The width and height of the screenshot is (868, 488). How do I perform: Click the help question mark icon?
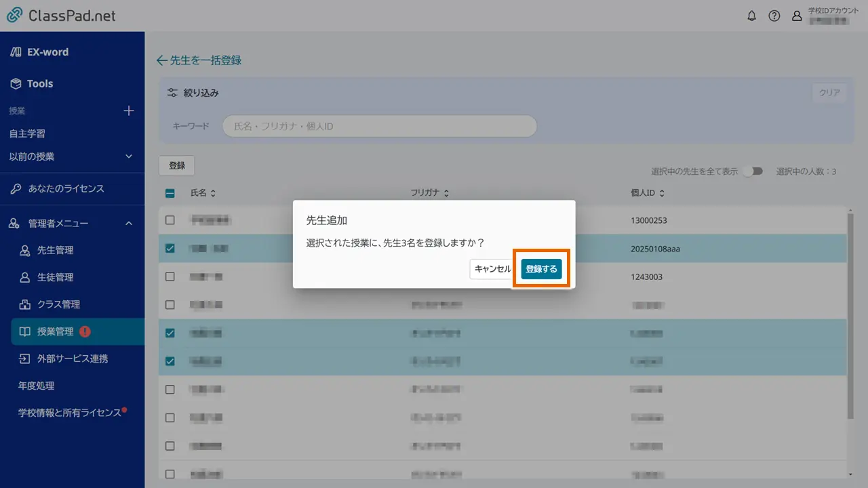[774, 16]
